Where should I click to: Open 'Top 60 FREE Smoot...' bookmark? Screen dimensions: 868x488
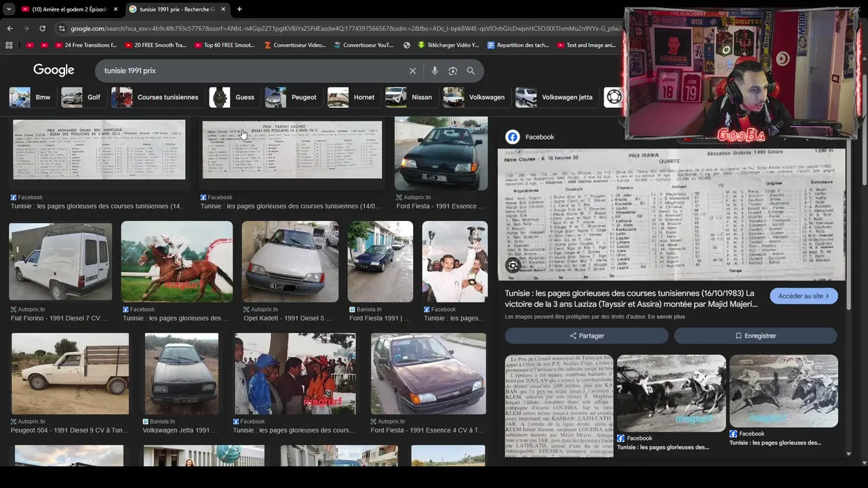pyautogui.click(x=224, y=45)
